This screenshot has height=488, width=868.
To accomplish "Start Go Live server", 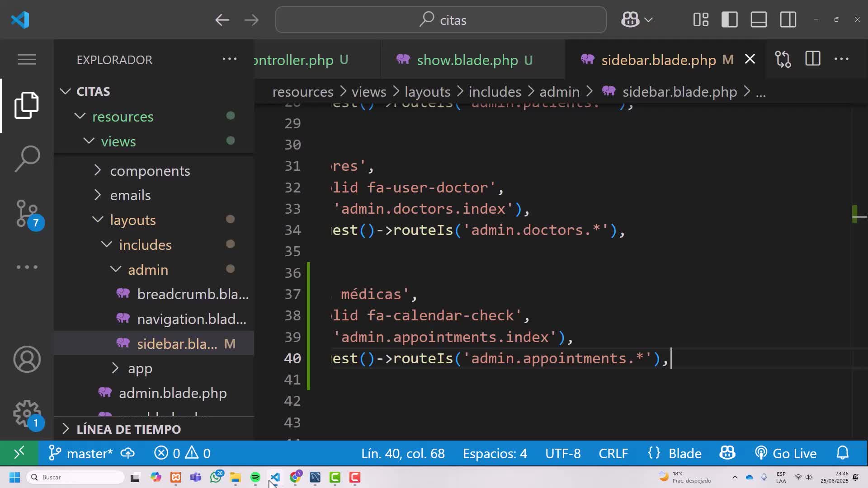I will (786, 453).
